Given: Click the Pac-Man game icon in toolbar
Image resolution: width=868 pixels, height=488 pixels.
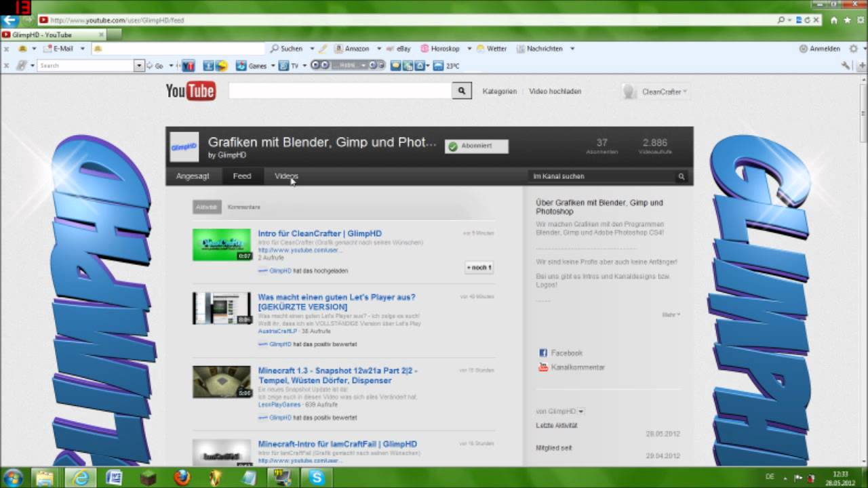Looking at the screenshot, I should tap(222, 66).
